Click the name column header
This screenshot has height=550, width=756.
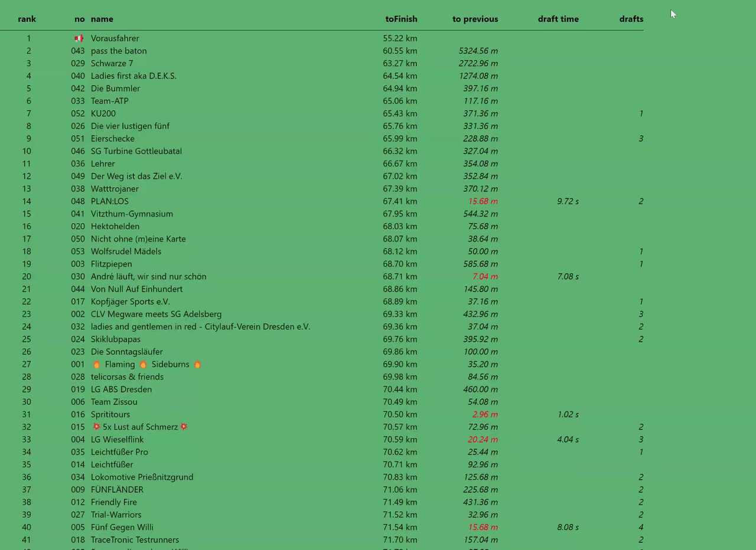102,19
